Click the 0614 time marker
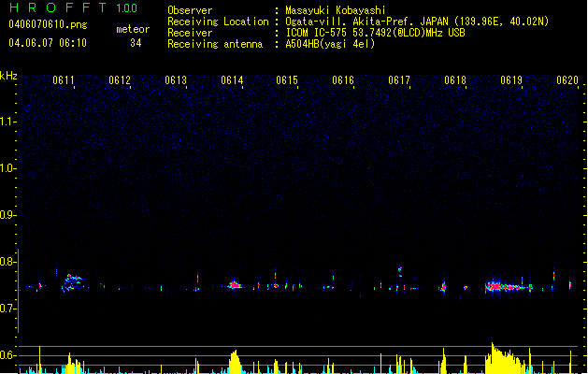The height and width of the screenshot is (374, 588). tap(232, 80)
